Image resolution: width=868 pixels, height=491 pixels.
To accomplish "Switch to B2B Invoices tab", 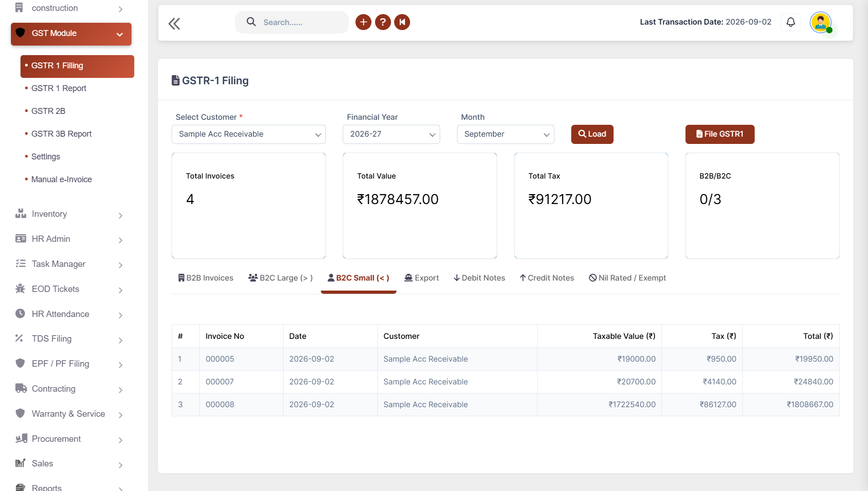I will 206,278.
